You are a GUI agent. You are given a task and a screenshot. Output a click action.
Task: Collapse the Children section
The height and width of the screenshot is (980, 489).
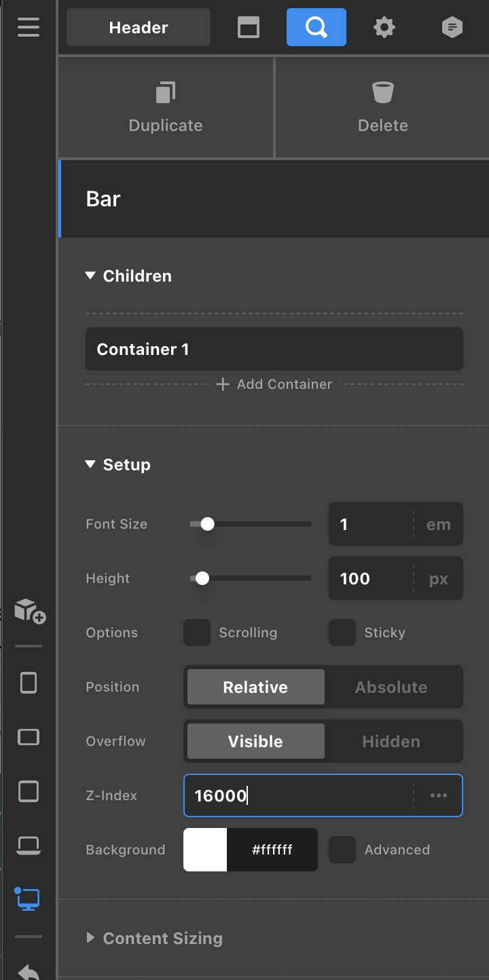90,276
